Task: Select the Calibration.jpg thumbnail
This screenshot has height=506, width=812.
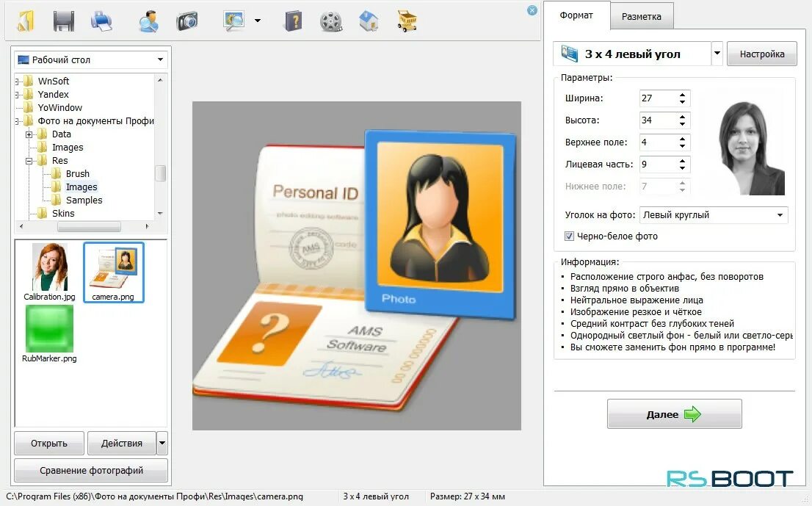Action: click(49, 272)
